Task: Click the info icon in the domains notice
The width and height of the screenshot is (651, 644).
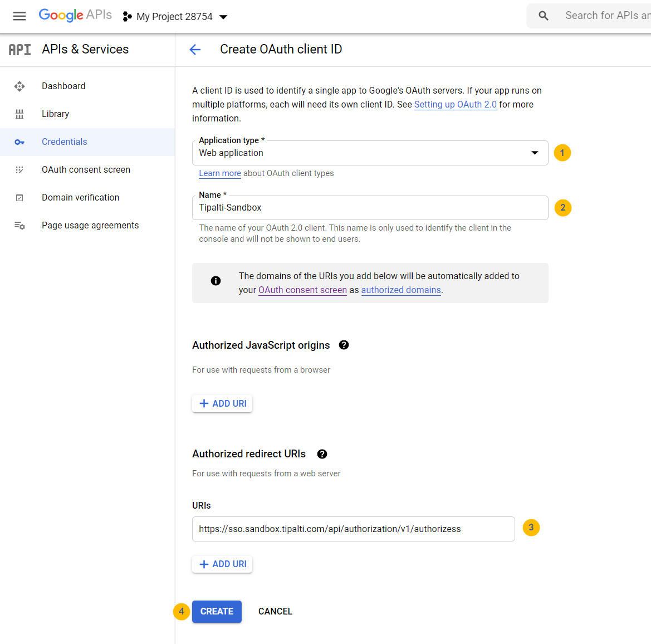Action: pos(216,280)
